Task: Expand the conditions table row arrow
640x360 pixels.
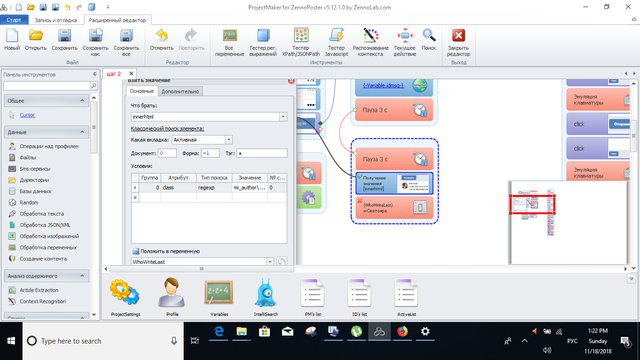Action: 135,188
